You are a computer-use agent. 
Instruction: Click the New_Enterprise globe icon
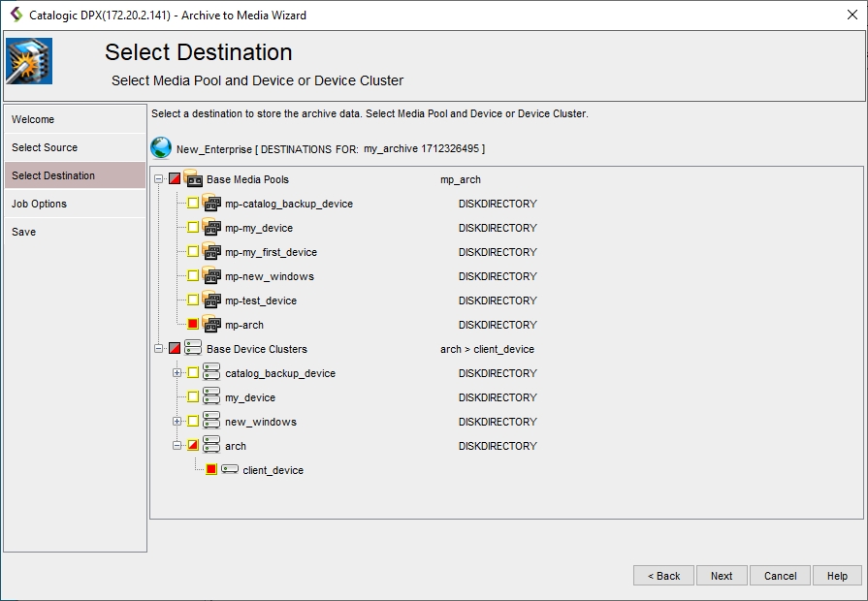(x=161, y=148)
